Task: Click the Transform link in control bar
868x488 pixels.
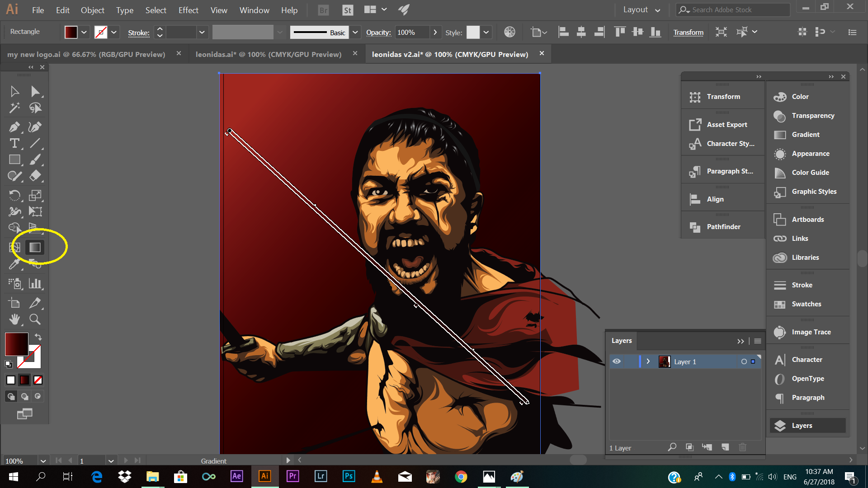Action: pos(688,32)
